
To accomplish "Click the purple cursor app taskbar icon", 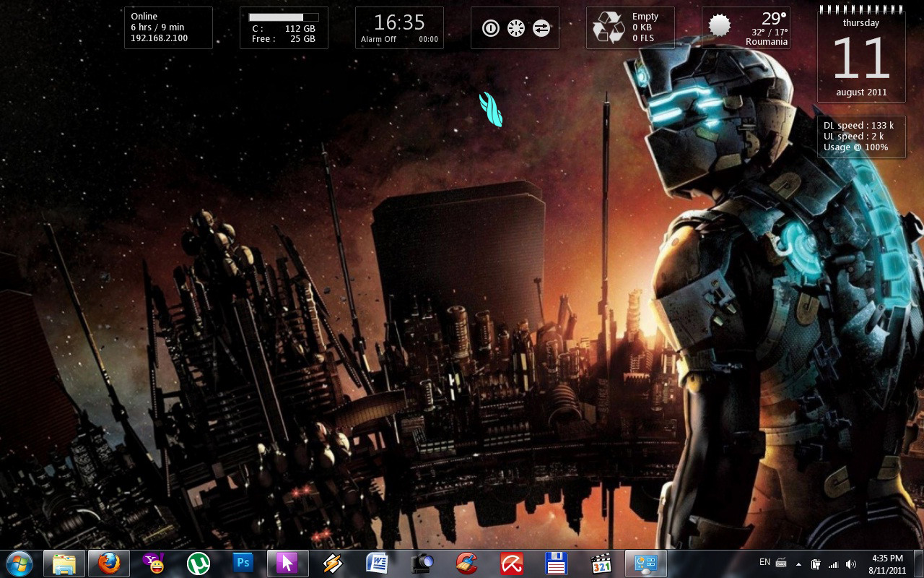I will (x=287, y=563).
